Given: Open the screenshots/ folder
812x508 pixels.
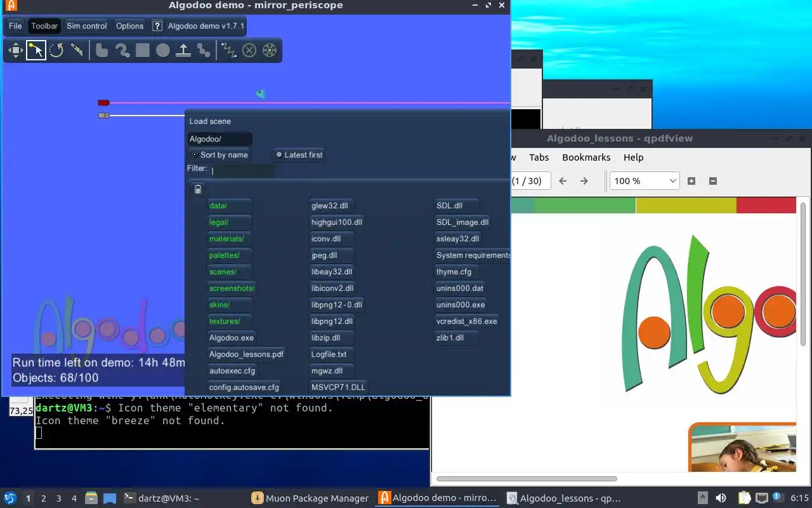Looking at the screenshot, I should 232,288.
